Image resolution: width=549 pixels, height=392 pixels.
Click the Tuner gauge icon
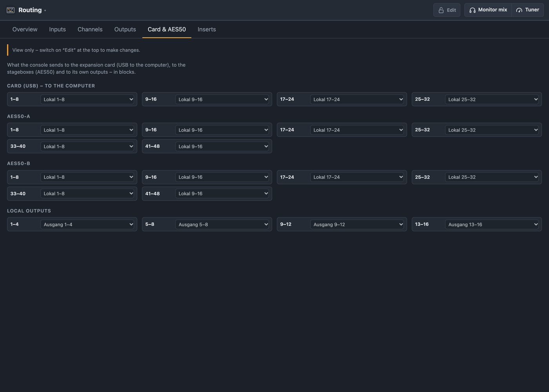click(519, 10)
